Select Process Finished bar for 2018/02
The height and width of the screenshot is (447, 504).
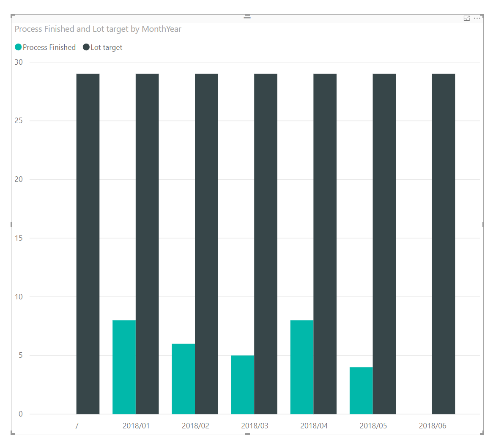click(183, 379)
